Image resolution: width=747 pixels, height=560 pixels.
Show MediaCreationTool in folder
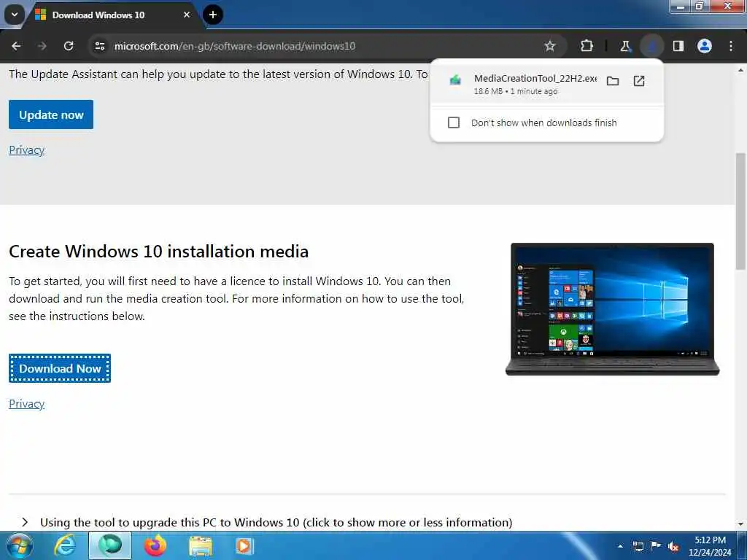613,81
